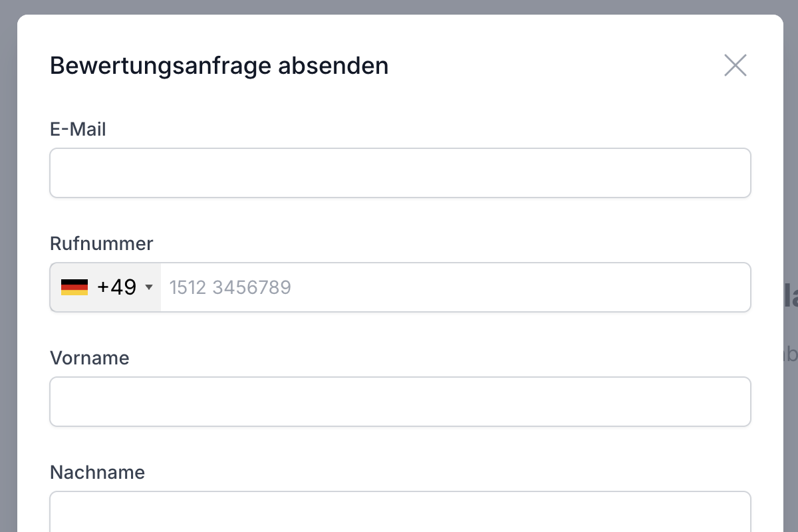Click the "Vorname" field label
Screen dimensions: 798x532
click(x=90, y=358)
